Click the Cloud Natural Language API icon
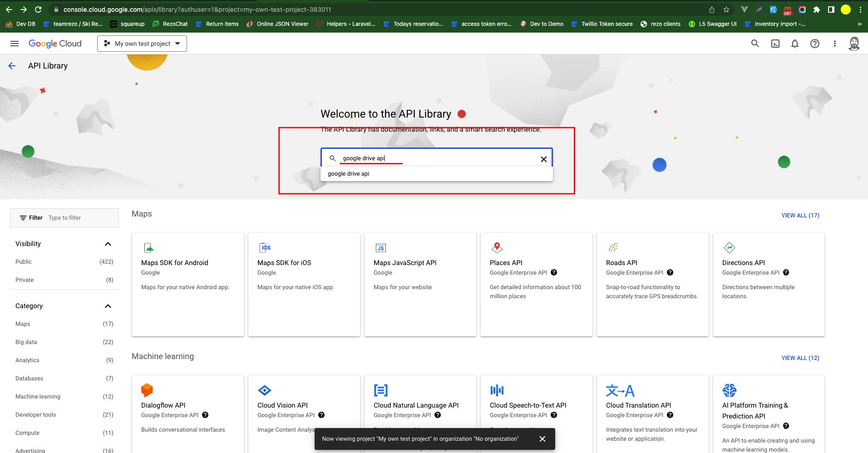Image resolution: width=868 pixels, height=453 pixels. click(x=381, y=390)
